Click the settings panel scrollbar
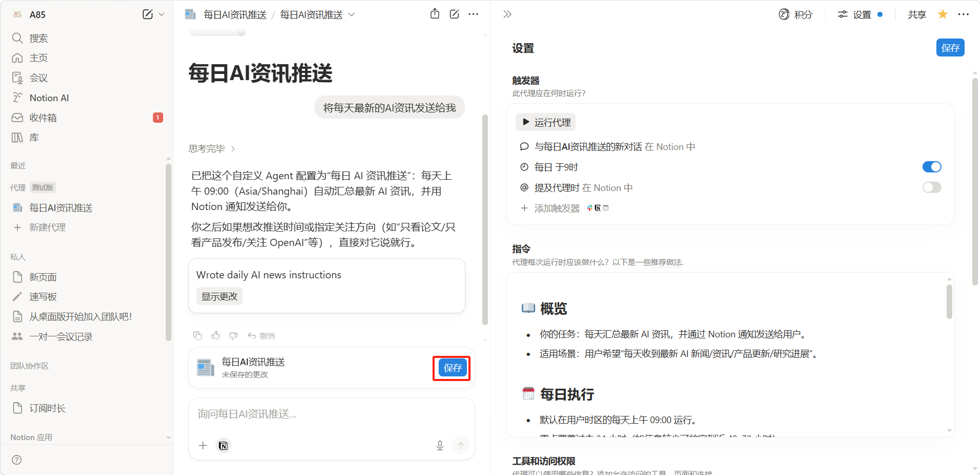 pyautogui.click(x=975, y=181)
